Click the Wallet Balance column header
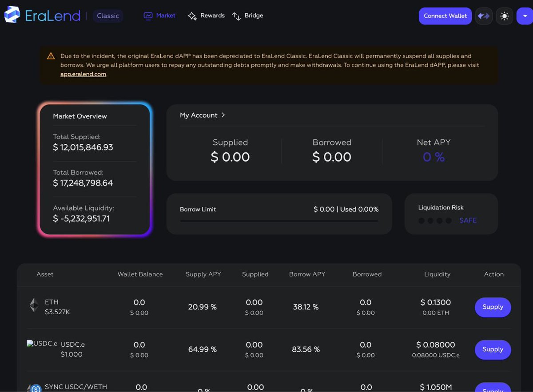 click(140, 274)
